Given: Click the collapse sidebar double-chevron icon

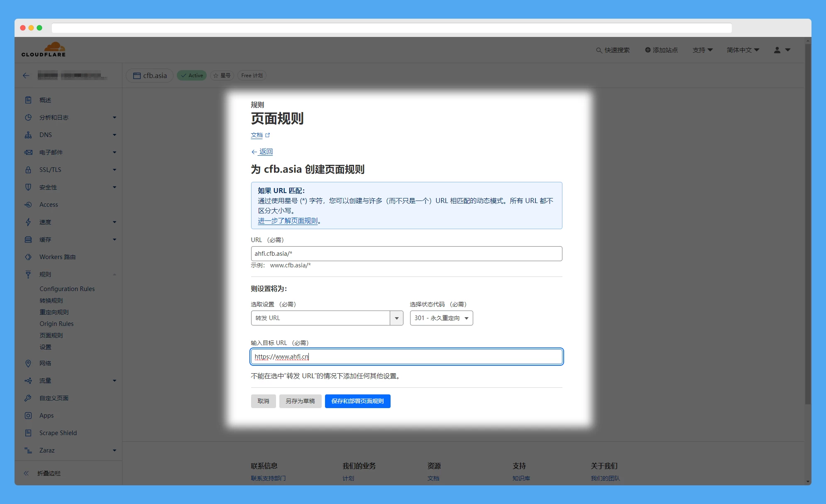Looking at the screenshot, I should click(26, 473).
